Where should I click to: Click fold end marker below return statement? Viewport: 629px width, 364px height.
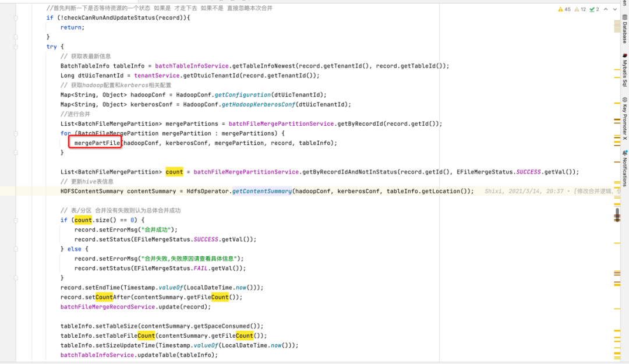click(x=16, y=37)
